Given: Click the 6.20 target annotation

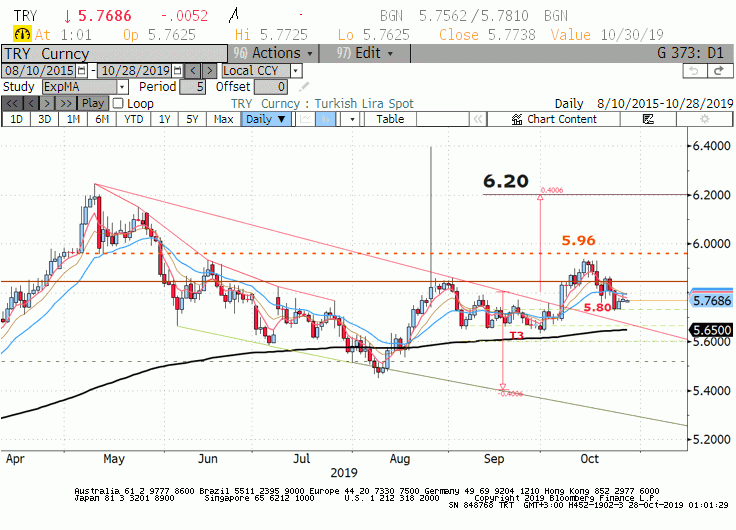Looking at the screenshot, I should pyautogui.click(x=506, y=181).
